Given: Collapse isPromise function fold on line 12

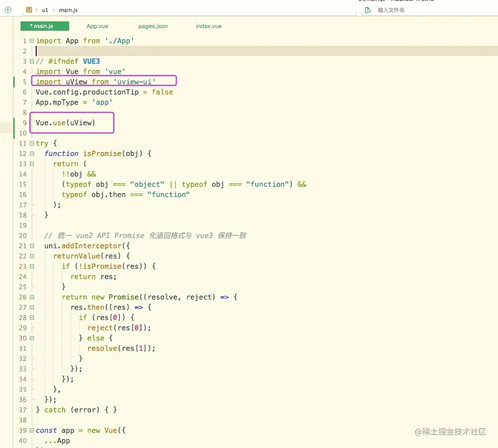Looking at the screenshot, I should point(32,153).
